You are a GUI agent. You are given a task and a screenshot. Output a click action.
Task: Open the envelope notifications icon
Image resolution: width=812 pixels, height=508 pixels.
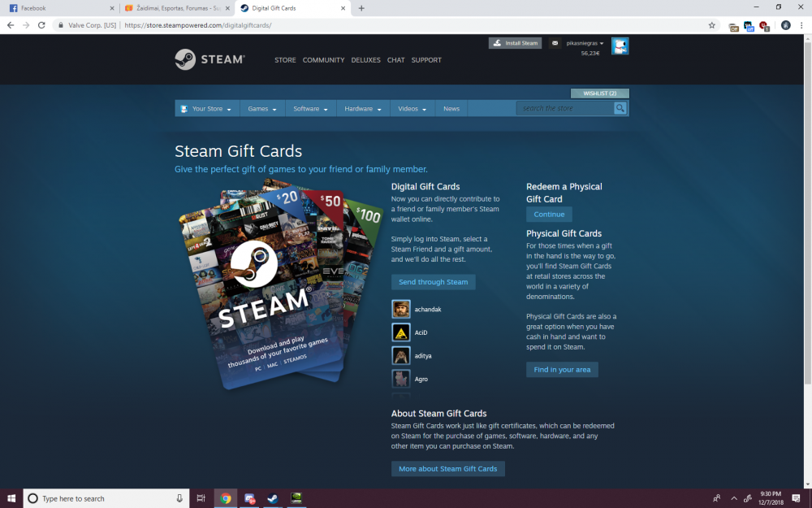[x=555, y=43]
